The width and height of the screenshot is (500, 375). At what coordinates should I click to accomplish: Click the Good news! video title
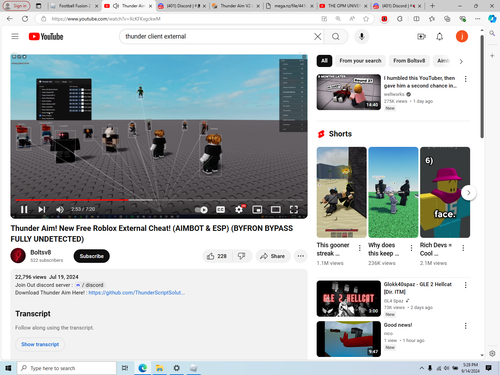point(398,325)
